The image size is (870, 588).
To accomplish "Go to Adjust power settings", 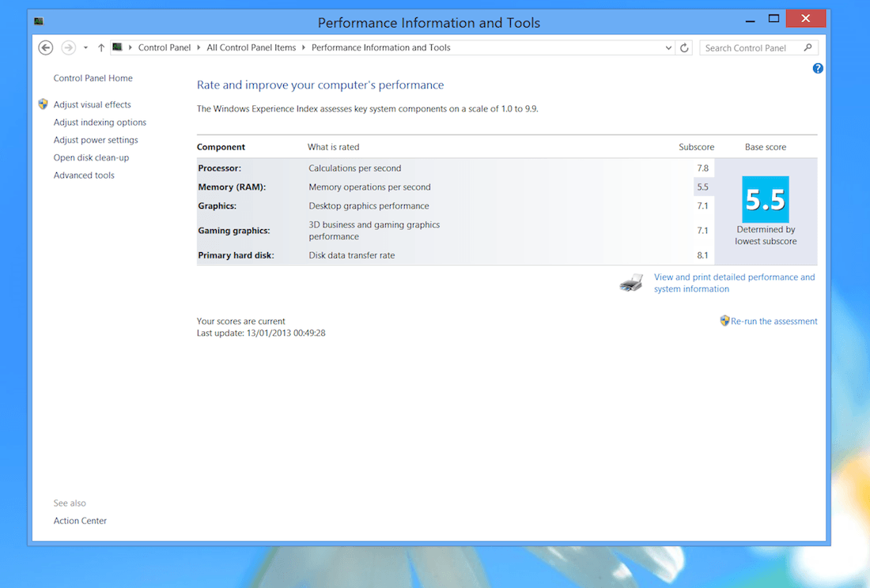I will coord(96,140).
